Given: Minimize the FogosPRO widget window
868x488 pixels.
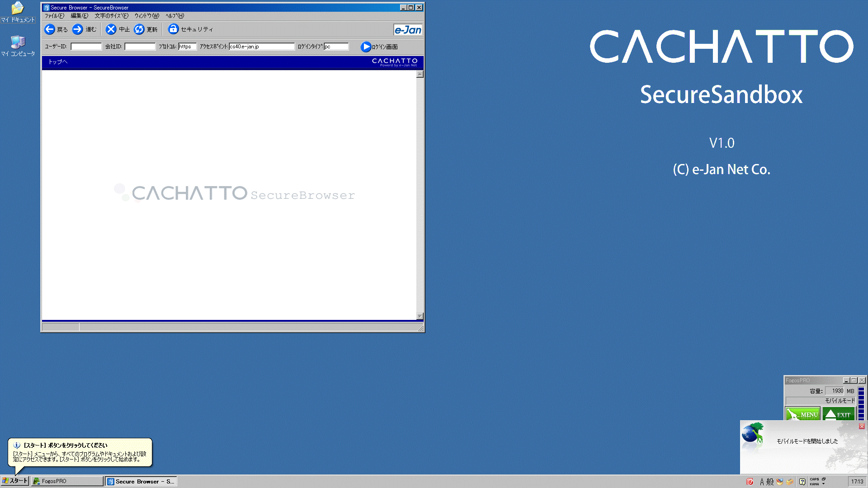Looking at the screenshot, I should [x=846, y=380].
